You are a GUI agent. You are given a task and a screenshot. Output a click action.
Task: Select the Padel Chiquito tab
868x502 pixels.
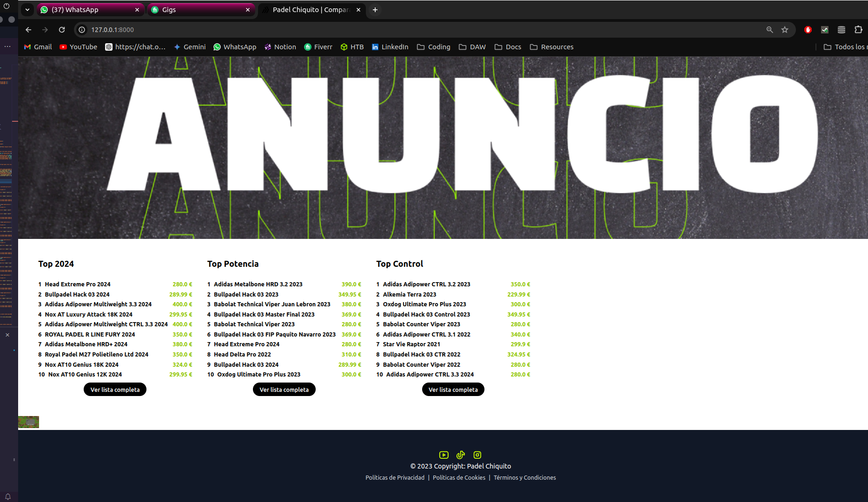pos(311,10)
